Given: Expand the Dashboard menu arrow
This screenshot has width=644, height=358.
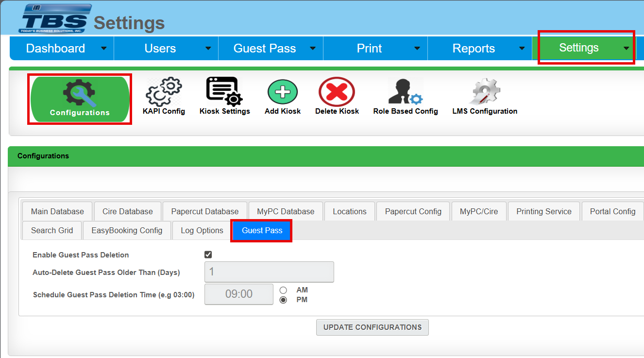Looking at the screenshot, I should click(103, 49).
